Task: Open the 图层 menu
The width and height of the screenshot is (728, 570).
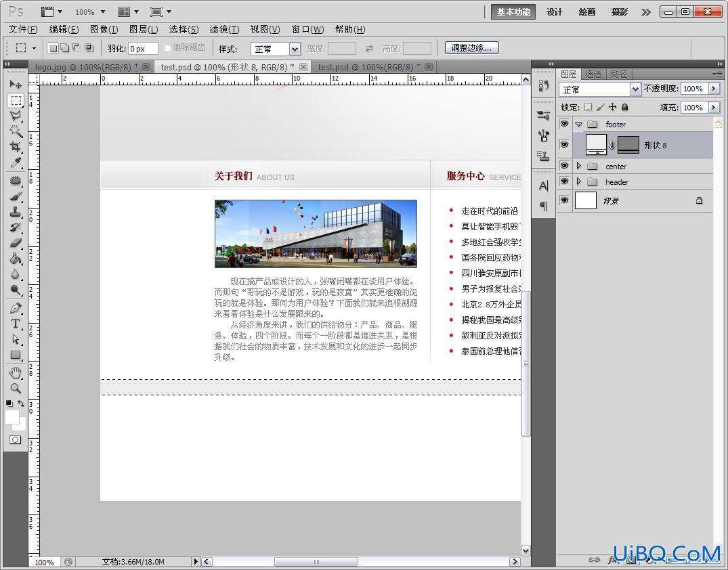Action: click(x=144, y=29)
